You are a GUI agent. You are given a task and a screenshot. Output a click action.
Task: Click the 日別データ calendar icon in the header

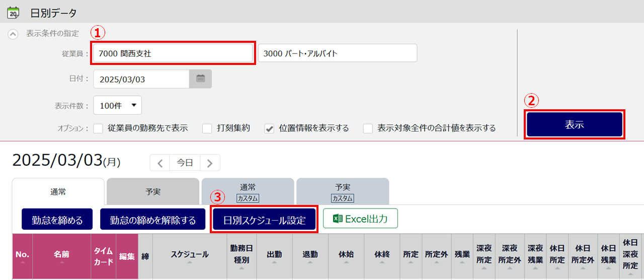coord(13,12)
